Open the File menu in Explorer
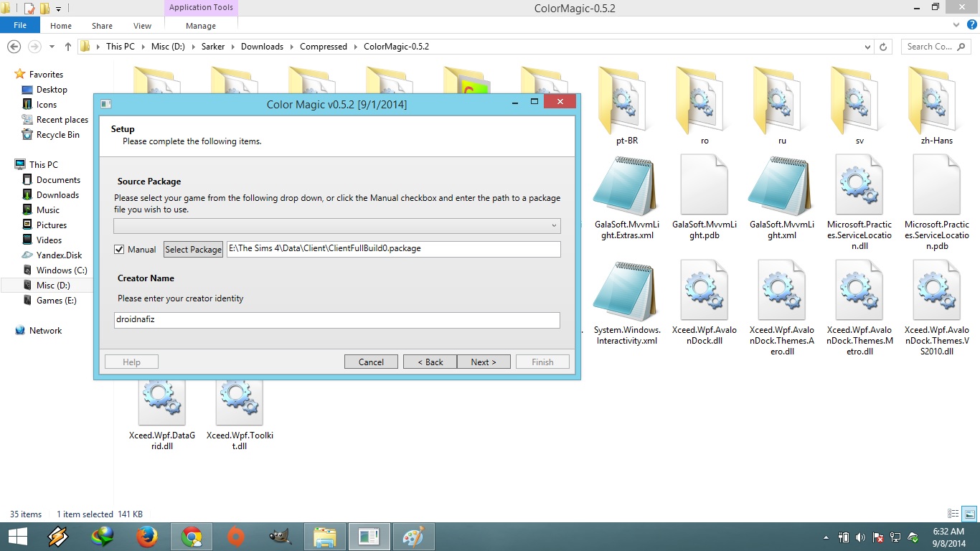The width and height of the screenshot is (980, 551). 20,25
